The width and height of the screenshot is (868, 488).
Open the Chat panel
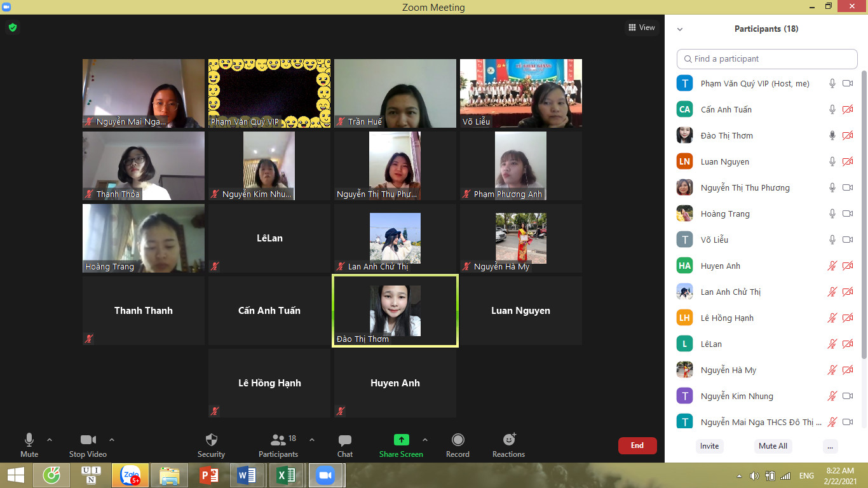tap(345, 440)
